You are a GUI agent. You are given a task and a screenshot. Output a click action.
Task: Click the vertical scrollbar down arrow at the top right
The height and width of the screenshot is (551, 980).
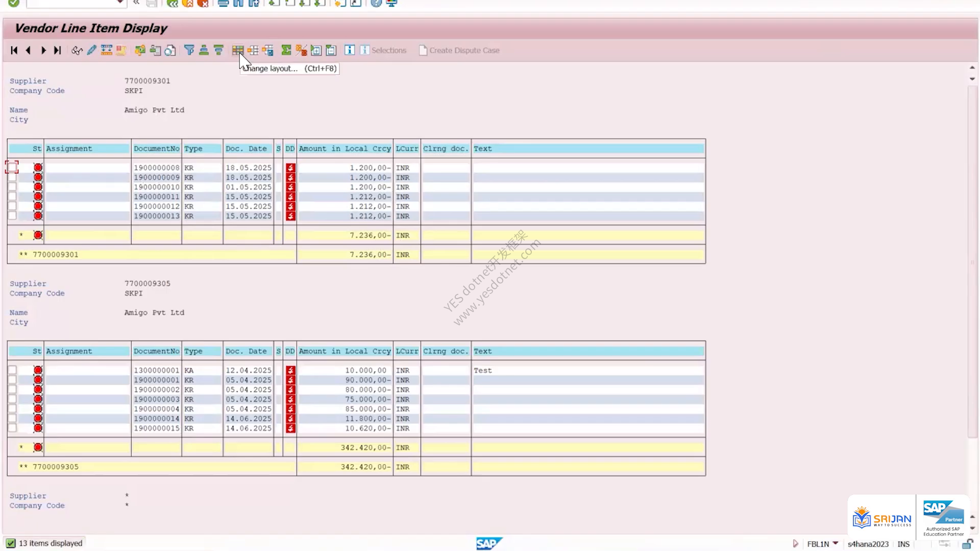click(972, 79)
